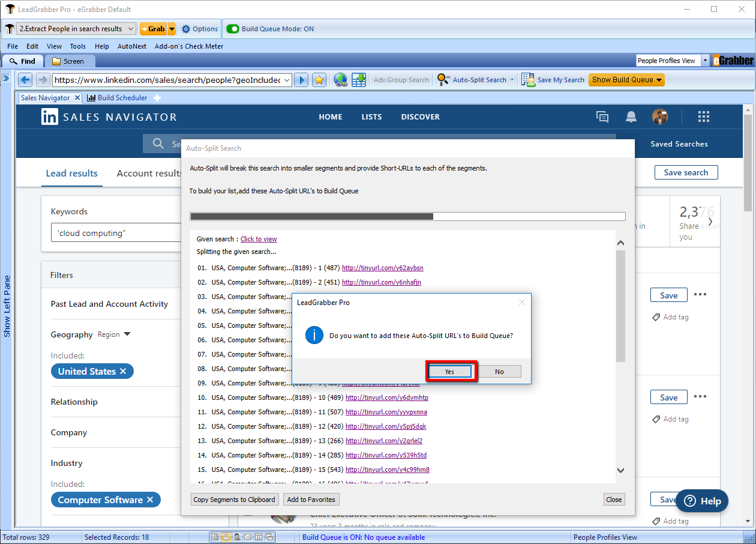Open the 'Click to view' search link
The width and height of the screenshot is (756, 544).
click(259, 239)
